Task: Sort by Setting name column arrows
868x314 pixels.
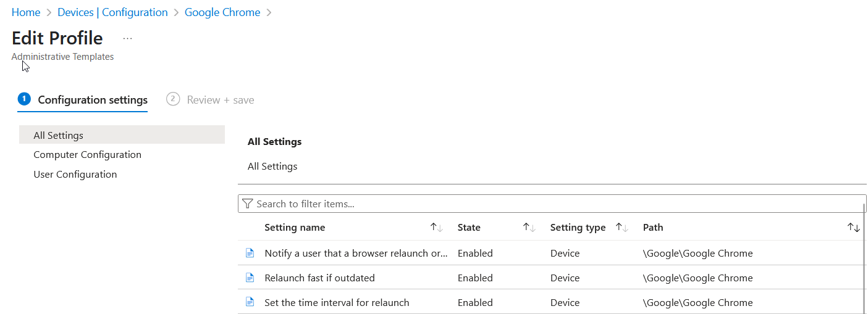Action: [437, 228]
